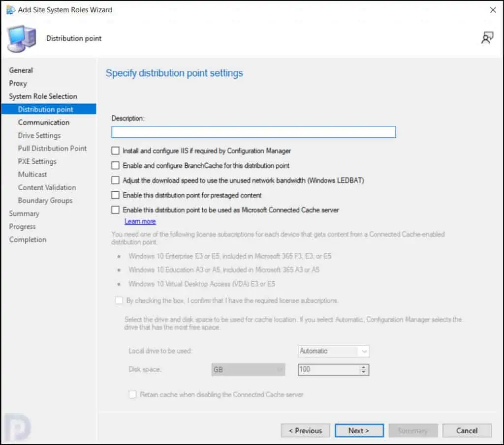Image resolution: width=504 pixels, height=445 pixels.
Task: Decrease disk space with the down arrow
Action: tap(364, 372)
